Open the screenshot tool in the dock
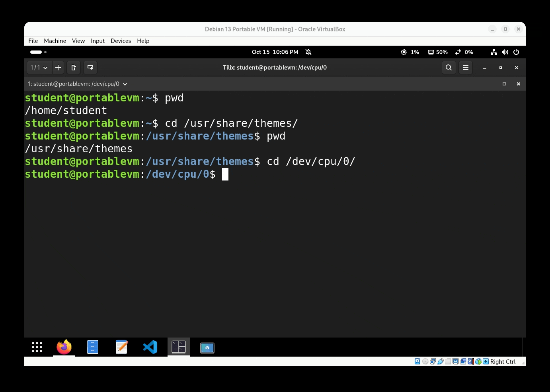550x392 pixels. [x=207, y=348]
